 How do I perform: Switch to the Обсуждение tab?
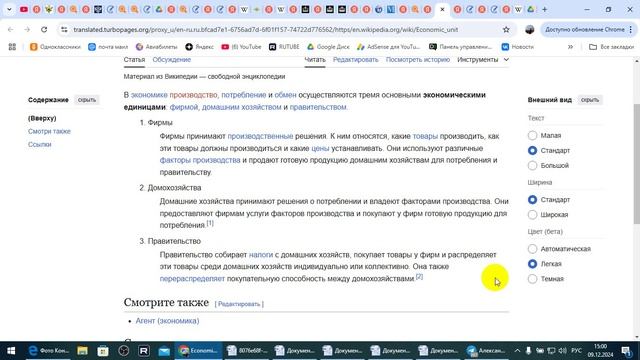(171, 60)
